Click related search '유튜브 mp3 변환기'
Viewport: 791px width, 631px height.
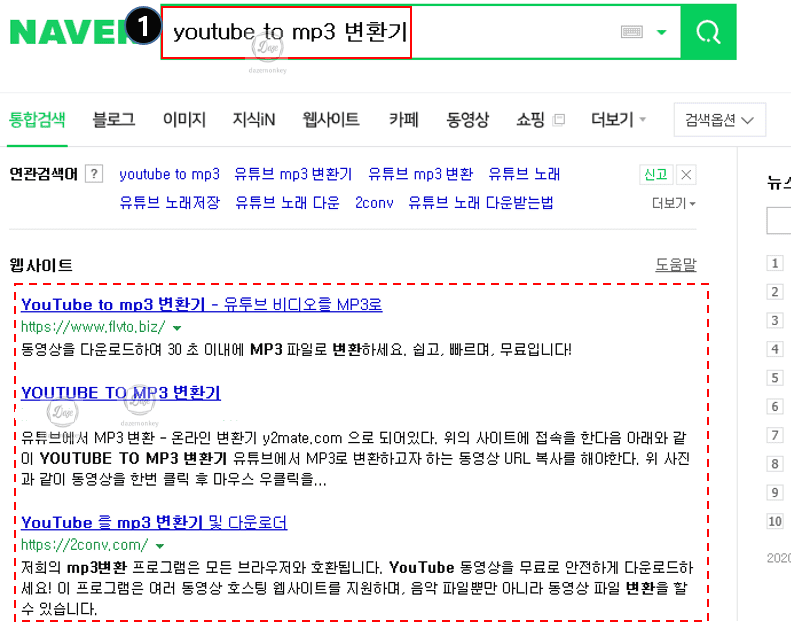point(293,175)
